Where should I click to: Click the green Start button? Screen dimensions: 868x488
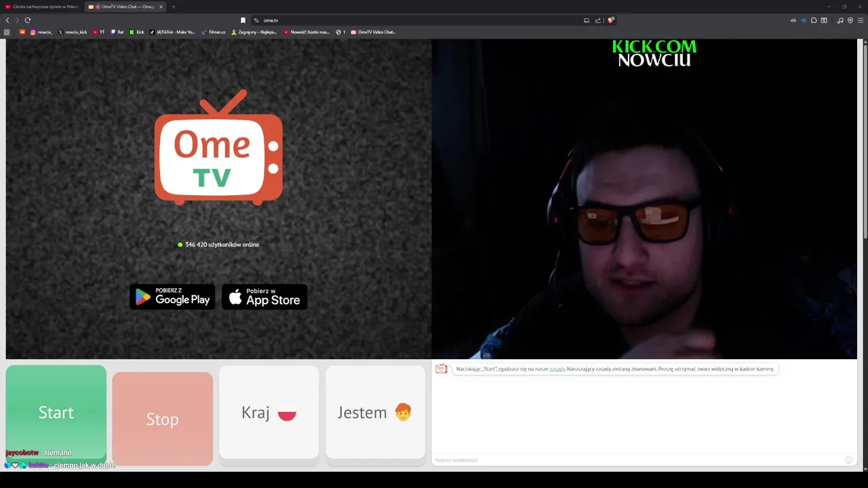coord(56,413)
